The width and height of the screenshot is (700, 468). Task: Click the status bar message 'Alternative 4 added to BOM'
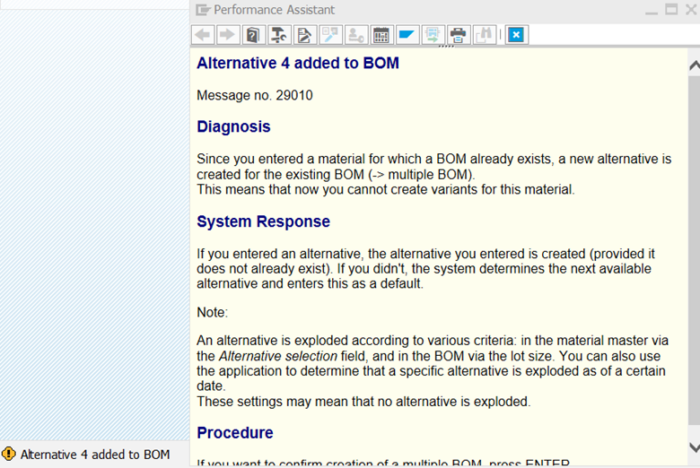click(95, 455)
